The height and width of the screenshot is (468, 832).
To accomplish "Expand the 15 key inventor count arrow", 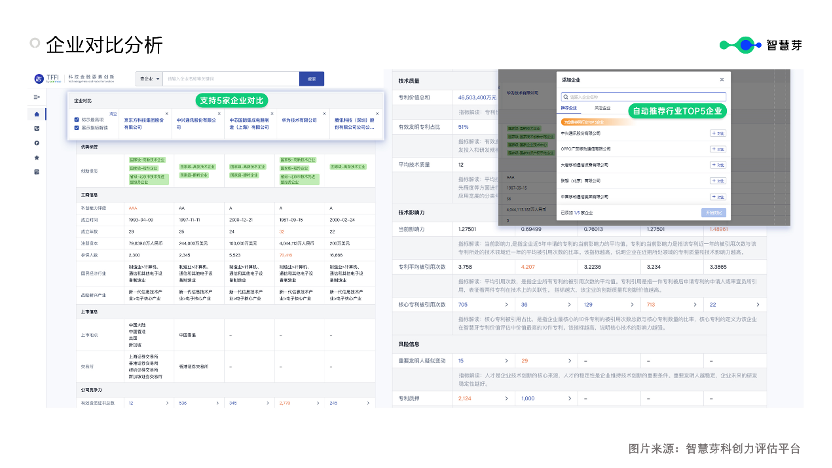I will (x=506, y=361).
